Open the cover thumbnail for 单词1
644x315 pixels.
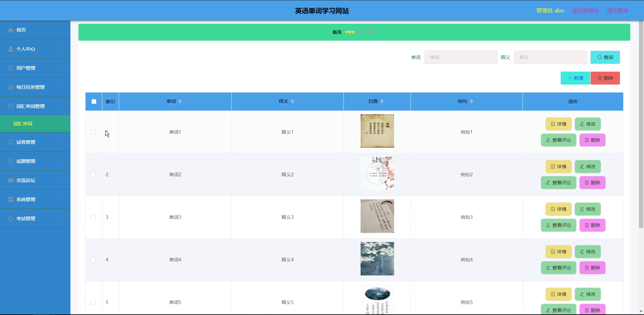(x=377, y=131)
